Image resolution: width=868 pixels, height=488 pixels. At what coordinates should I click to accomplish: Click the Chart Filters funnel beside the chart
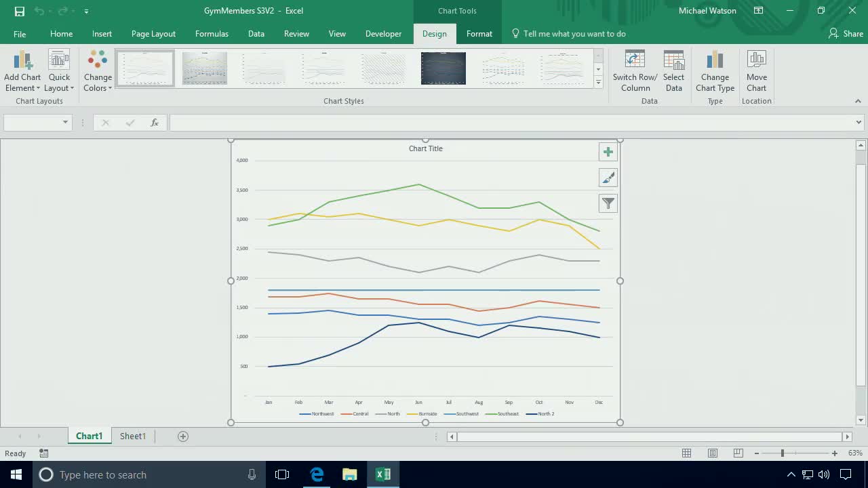pyautogui.click(x=608, y=203)
